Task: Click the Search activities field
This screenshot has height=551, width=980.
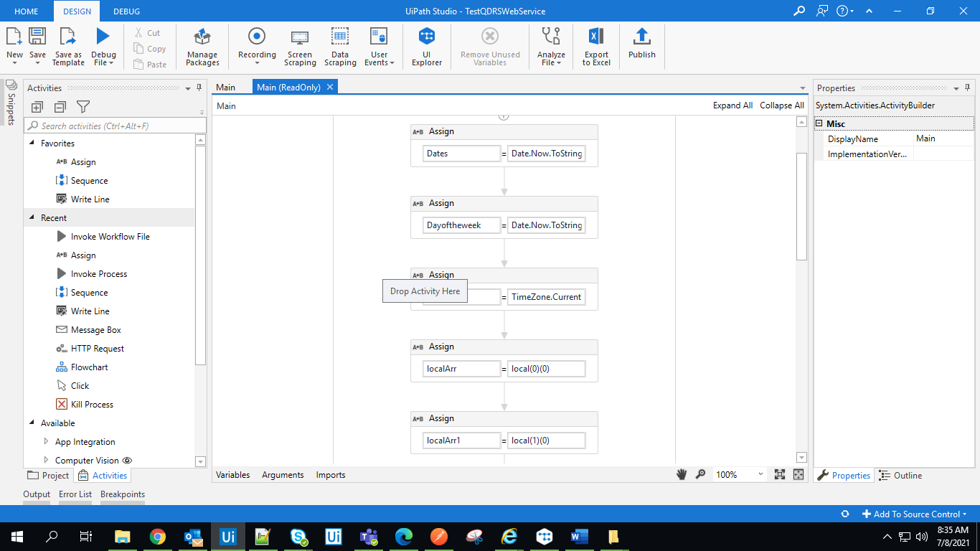Action: (115, 126)
